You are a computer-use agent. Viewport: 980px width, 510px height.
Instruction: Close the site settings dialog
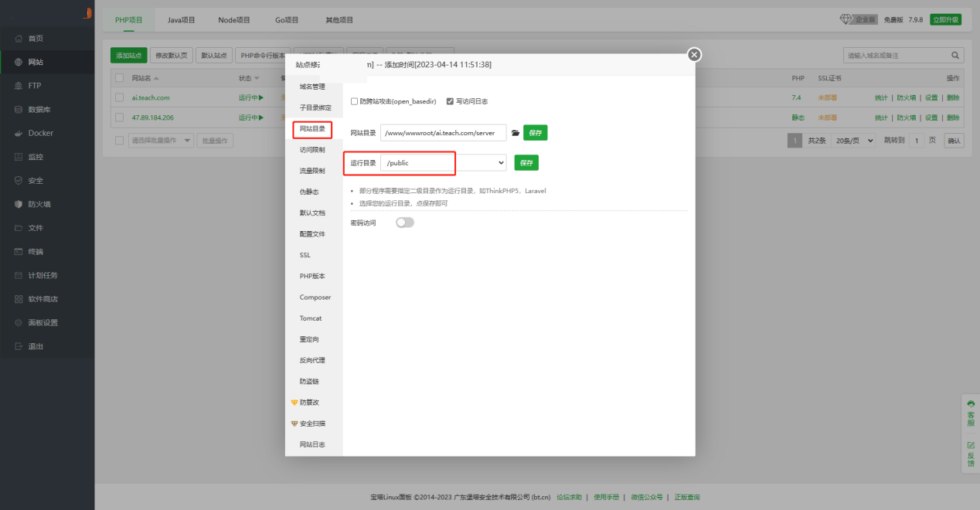tap(694, 54)
